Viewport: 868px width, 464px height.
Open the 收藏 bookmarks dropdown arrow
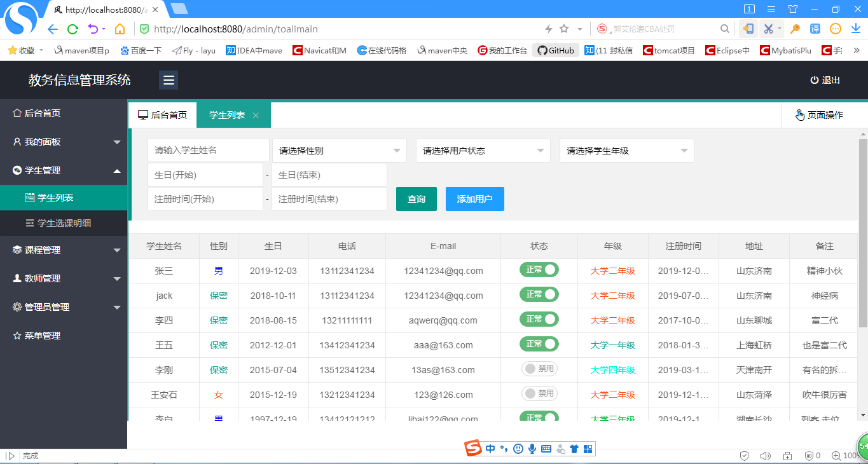41,50
